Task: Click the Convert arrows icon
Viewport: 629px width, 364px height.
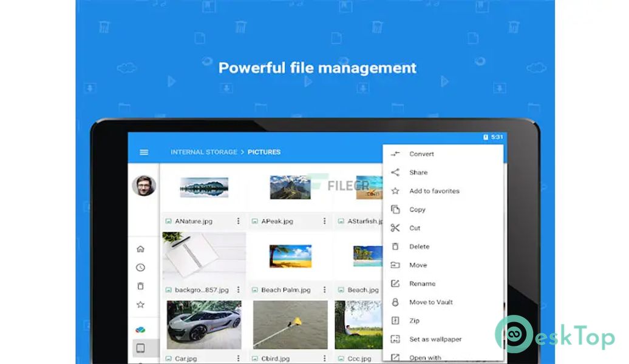Action: (x=395, y=153)
